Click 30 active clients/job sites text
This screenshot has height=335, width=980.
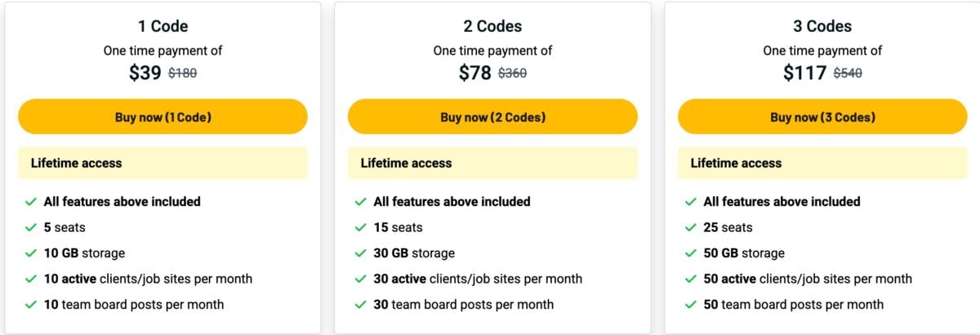[478, 279]
